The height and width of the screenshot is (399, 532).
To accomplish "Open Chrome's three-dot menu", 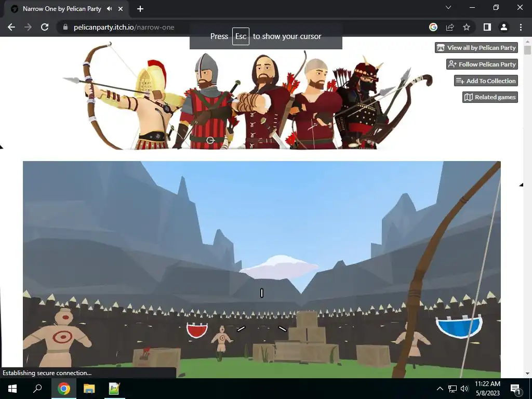I will [x=521, y=27].
